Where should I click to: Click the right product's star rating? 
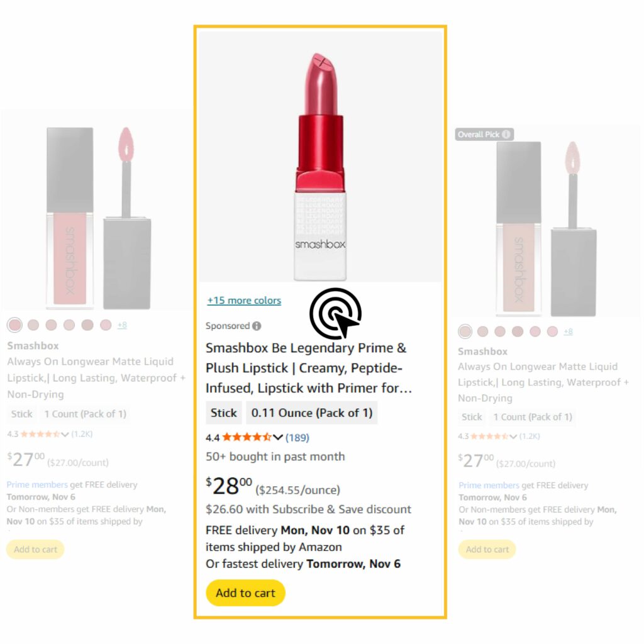(x=489, y=436)
